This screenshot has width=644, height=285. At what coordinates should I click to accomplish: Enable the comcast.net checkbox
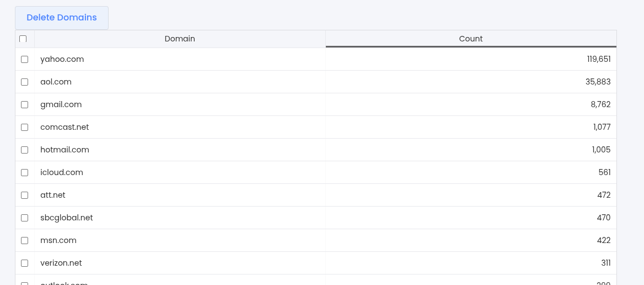pos(25,127)
